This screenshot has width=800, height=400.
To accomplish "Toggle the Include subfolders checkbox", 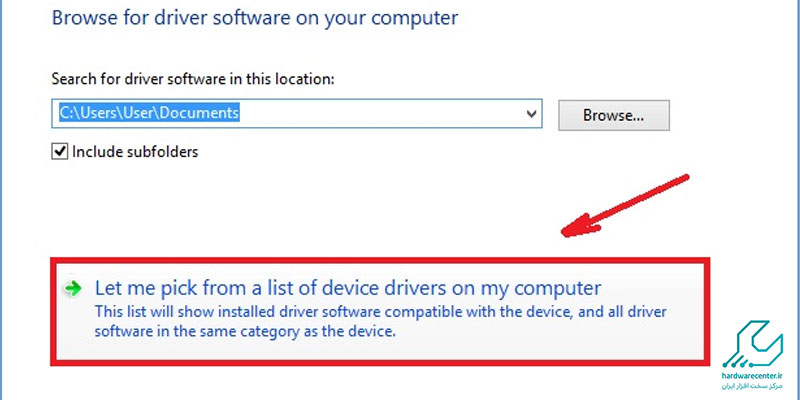I will point(60,152).
